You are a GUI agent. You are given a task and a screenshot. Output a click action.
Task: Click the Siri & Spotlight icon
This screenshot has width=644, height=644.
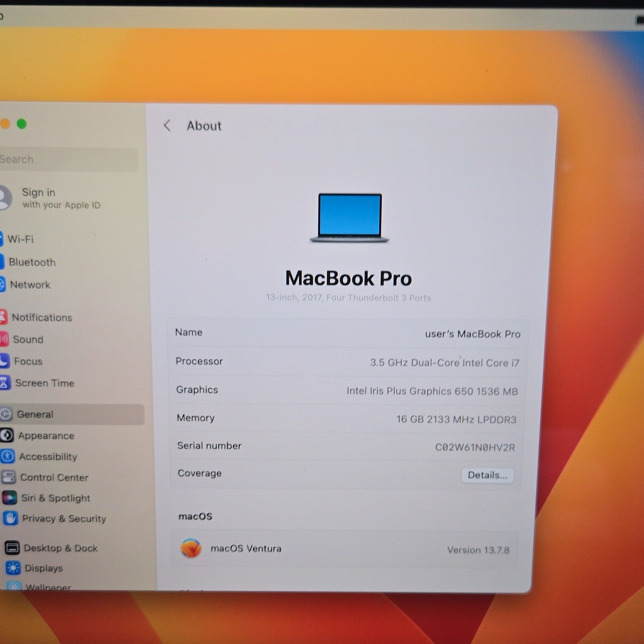(9, 498)
